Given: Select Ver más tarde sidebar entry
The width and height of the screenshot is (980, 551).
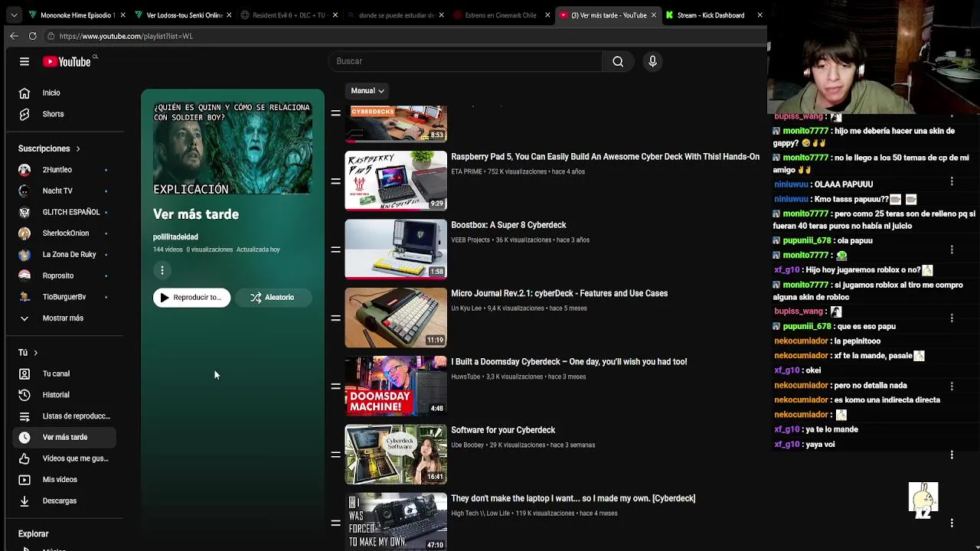Looking at the screenshot, I should click(x=64, y=437).
